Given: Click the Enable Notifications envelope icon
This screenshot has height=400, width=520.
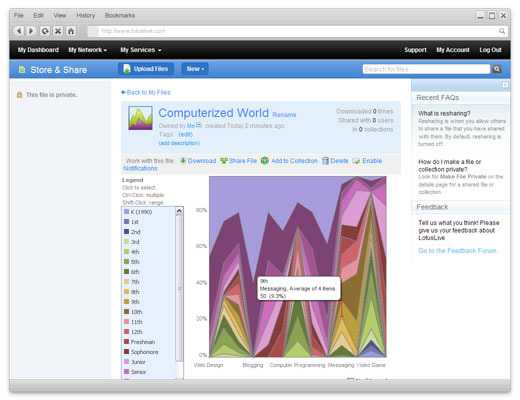Looking at the screenshot, I should pos(356,161).
